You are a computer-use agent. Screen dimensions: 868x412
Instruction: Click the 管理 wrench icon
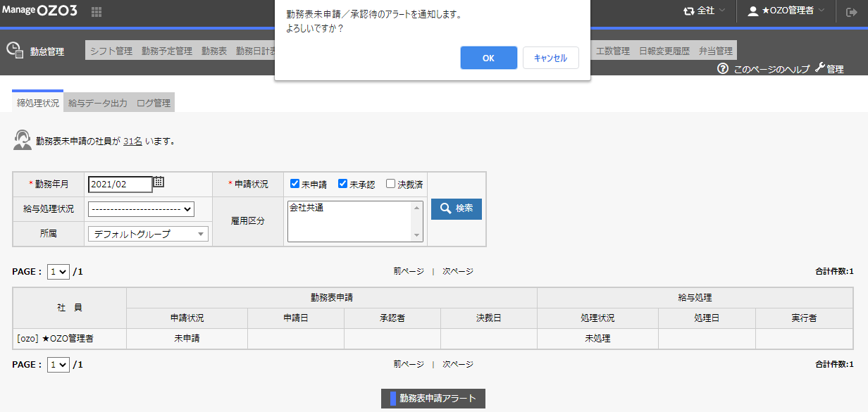point(819,68)
